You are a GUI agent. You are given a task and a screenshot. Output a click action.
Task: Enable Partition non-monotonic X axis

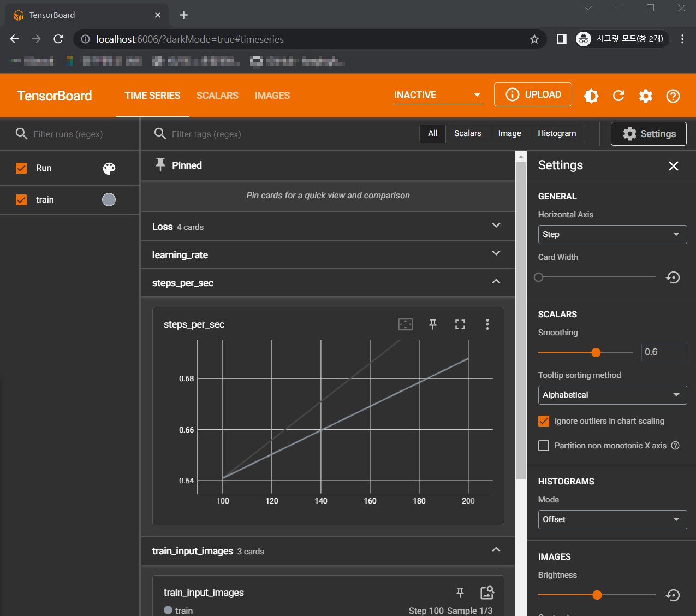(x=544, y=446)
